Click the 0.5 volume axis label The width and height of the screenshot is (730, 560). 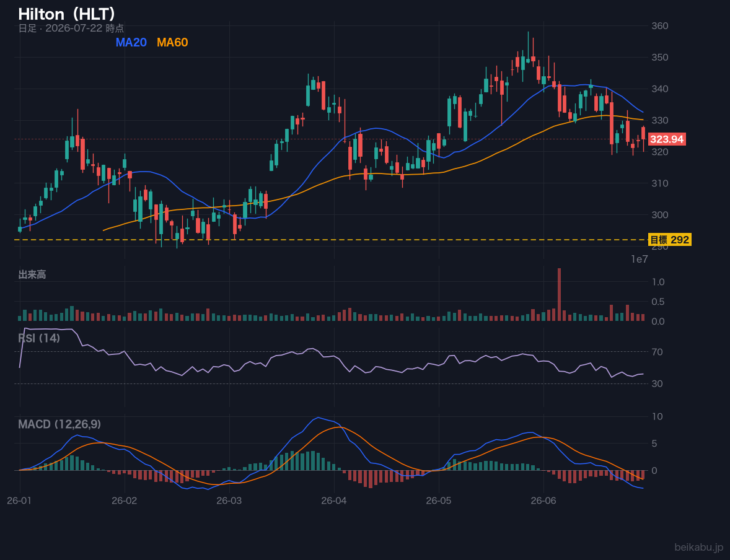[x=658, y=302]
